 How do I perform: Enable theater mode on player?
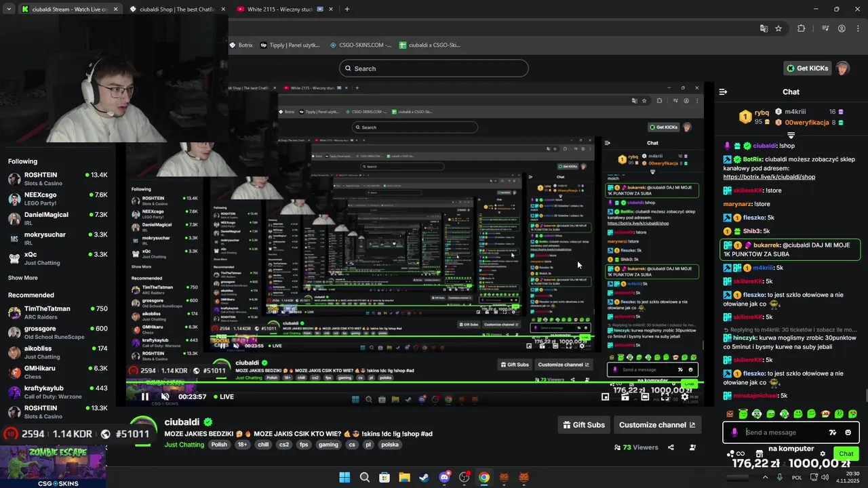point(645,396)
